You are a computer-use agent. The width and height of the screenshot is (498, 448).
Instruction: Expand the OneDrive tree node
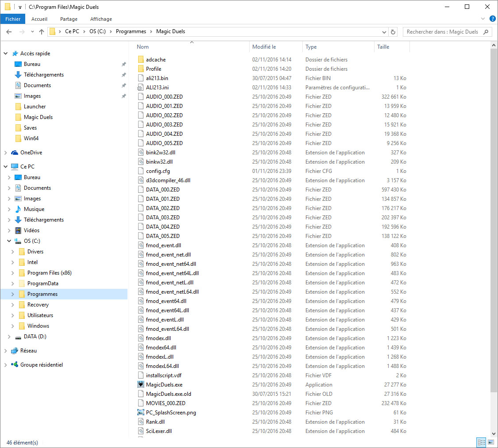click(6, 153)
